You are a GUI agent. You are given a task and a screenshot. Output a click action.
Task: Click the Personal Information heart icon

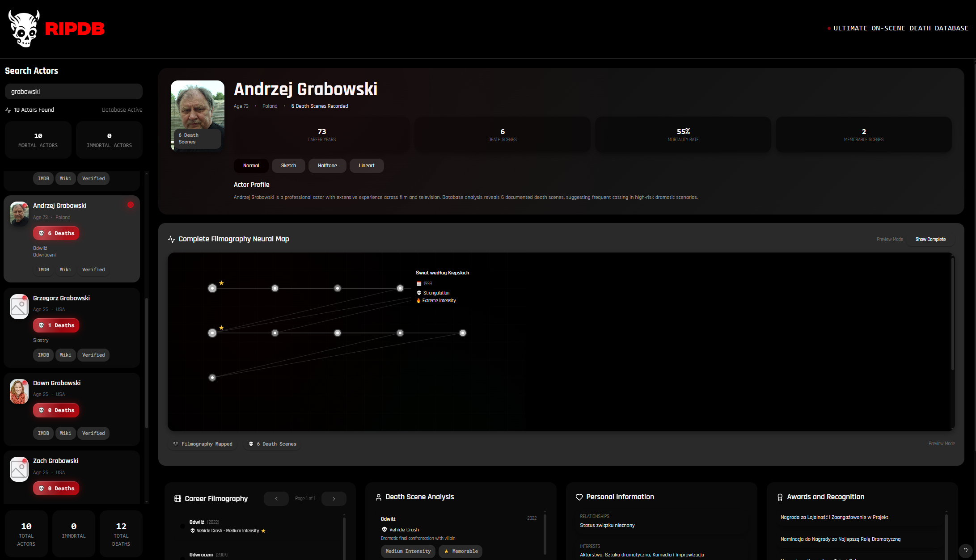579,497
